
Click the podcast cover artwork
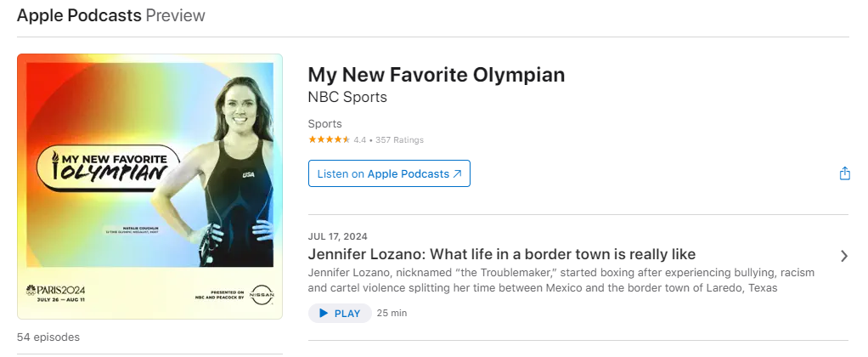149,186
